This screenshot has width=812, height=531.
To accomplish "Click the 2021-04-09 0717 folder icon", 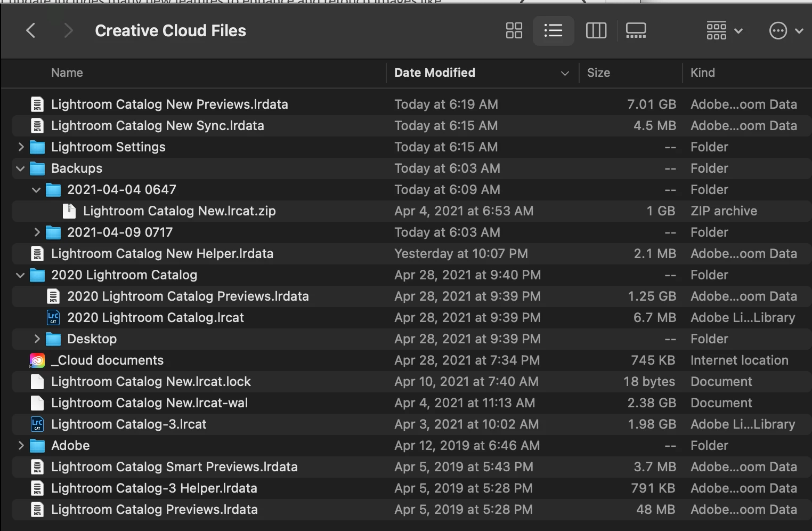I will coord(53,232).
